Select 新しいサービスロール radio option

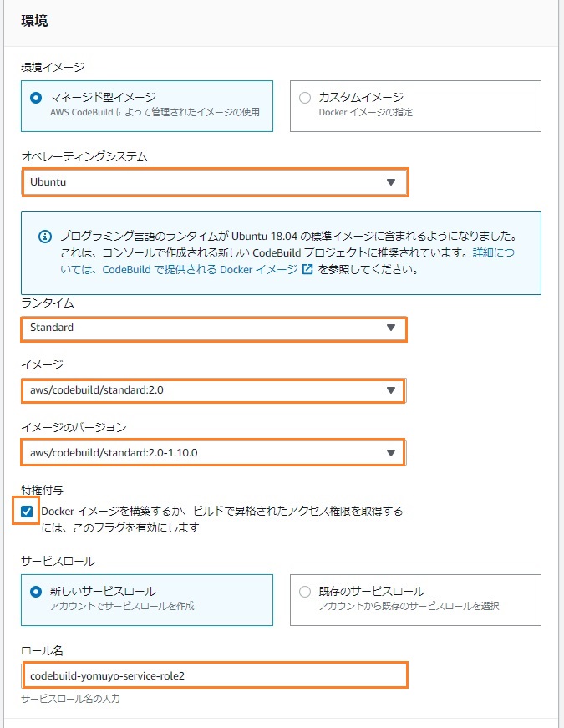click(36, 592)
